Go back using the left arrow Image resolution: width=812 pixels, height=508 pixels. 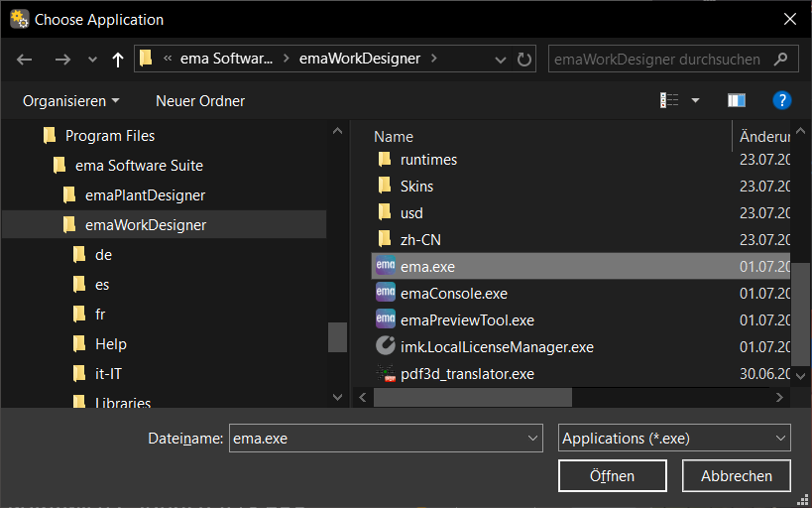click(x=24, y=60)
